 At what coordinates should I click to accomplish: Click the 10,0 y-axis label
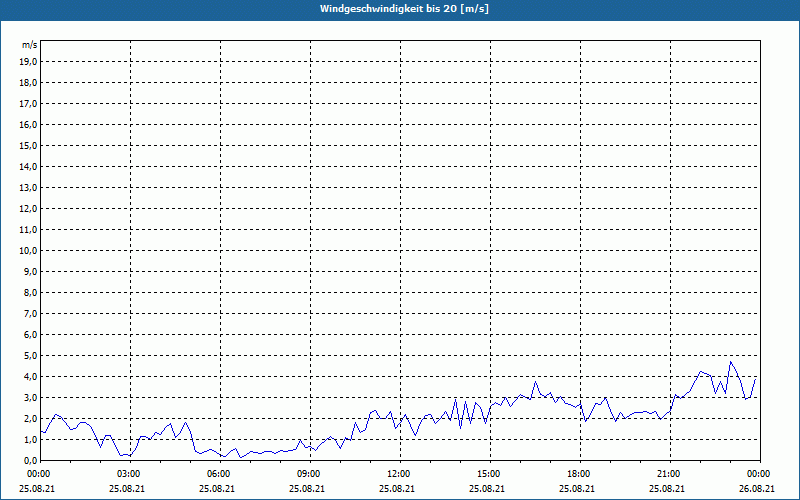pyautogui.click(x=28, y=251)
